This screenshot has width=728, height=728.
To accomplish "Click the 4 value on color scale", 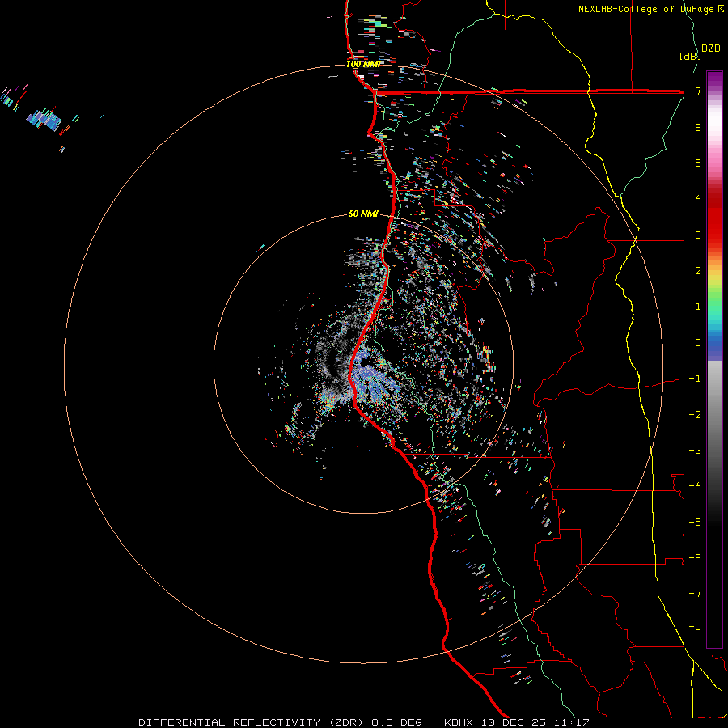I will 698,198.
